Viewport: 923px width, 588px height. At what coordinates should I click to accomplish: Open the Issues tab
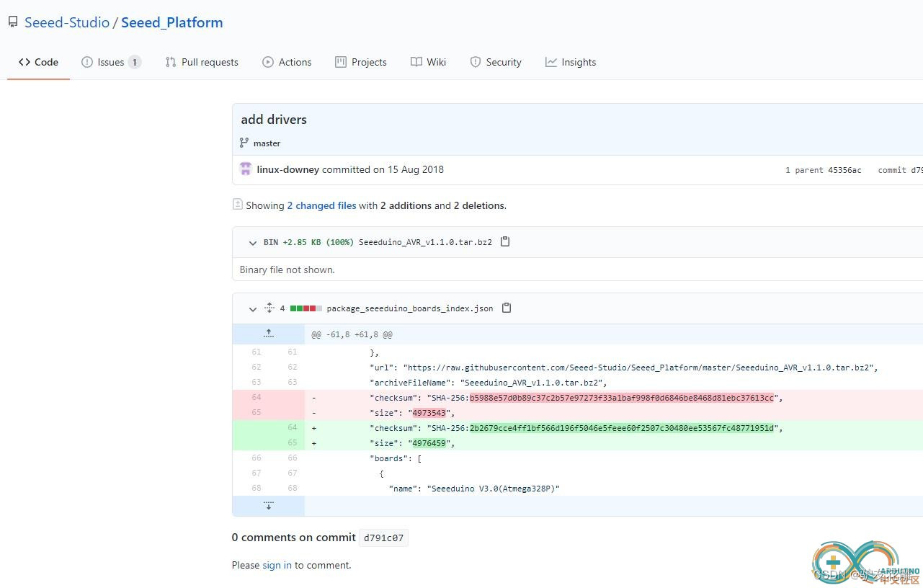pyautogui.click(x=111, y=62)
